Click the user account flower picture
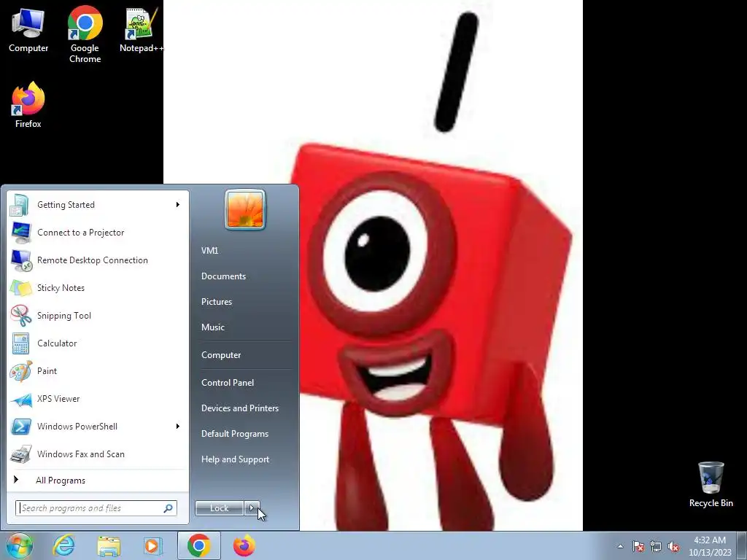Image resolution: width=747 pixels, height=560 pixels. click(x=245, y=209)
